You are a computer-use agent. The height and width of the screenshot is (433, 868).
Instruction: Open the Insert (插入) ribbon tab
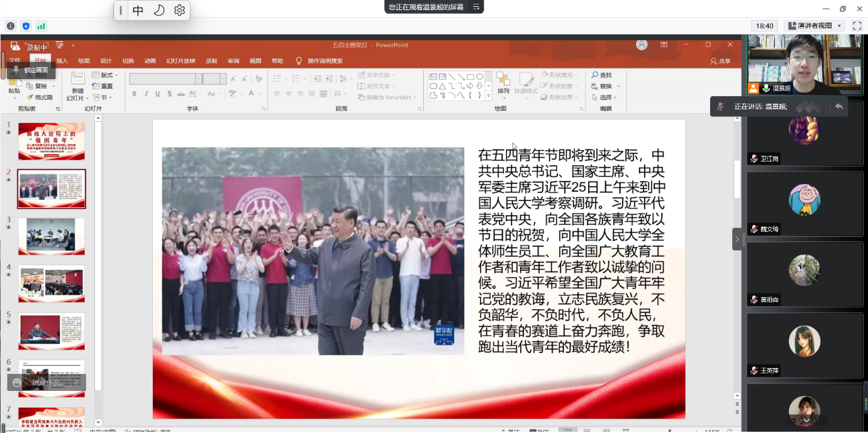62,61
